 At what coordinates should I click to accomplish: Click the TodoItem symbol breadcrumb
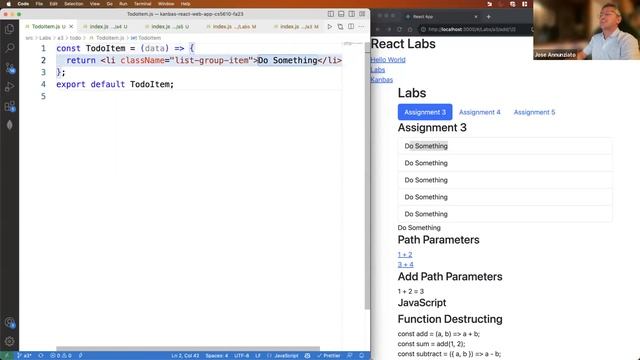(146, 38)
